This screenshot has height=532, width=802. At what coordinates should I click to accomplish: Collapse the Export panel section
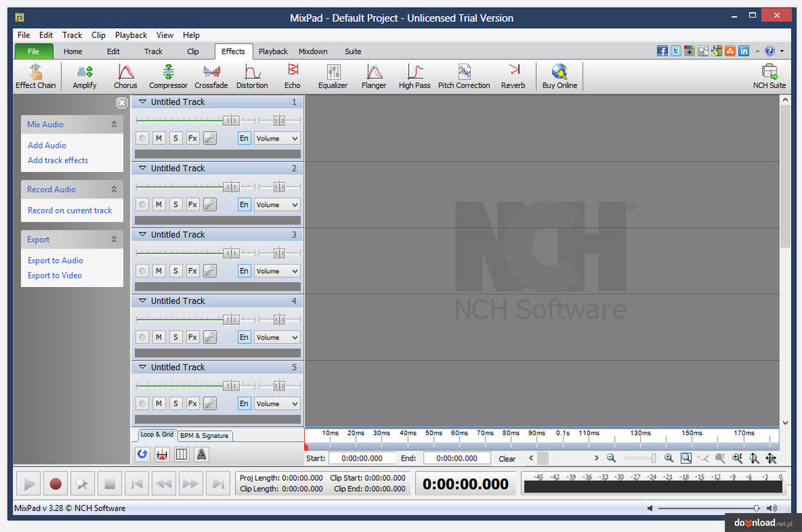[114, 239]
